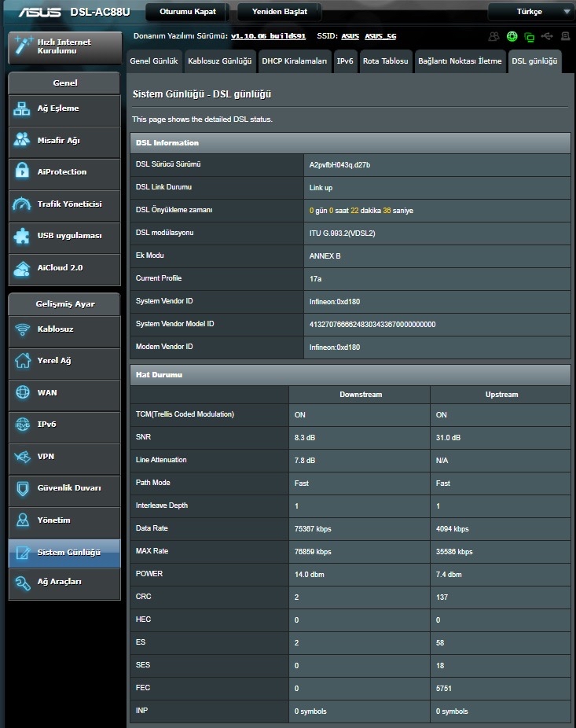Switch to the Genel Günlük tab
Screen dimensions: 576x728
pos(154,61)
